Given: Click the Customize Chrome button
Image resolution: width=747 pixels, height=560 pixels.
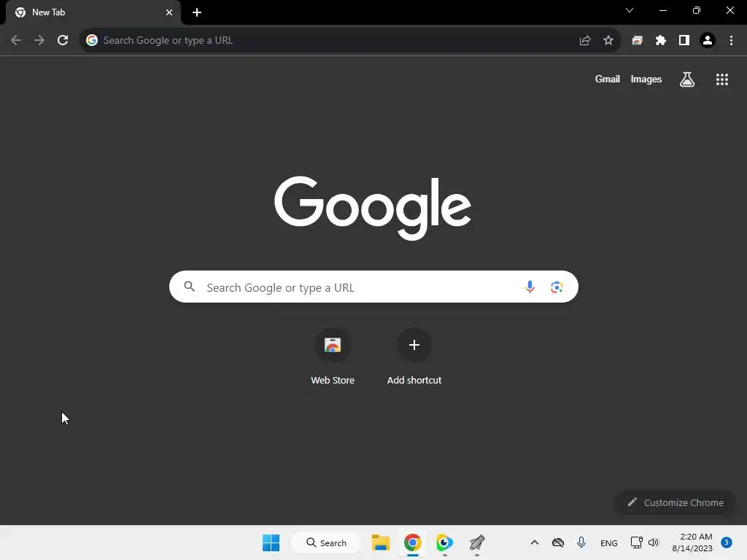Looking at the screenshot, I should (675, 502).
